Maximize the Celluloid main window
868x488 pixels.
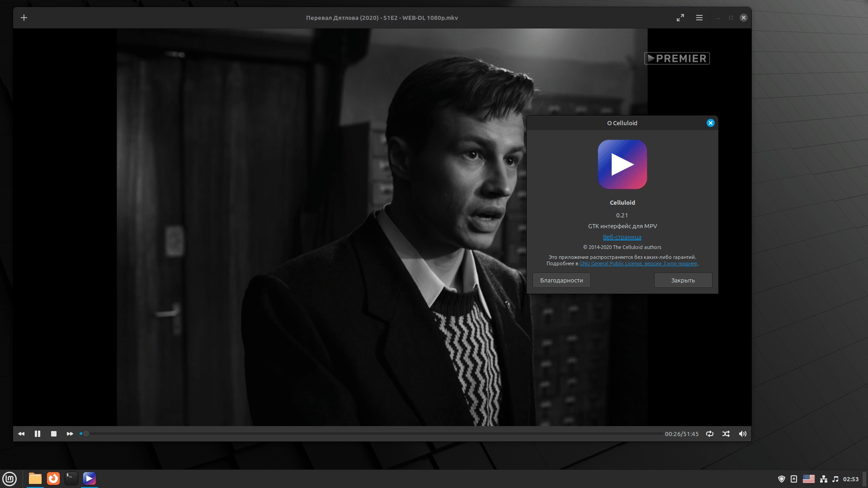click(731, 18)
